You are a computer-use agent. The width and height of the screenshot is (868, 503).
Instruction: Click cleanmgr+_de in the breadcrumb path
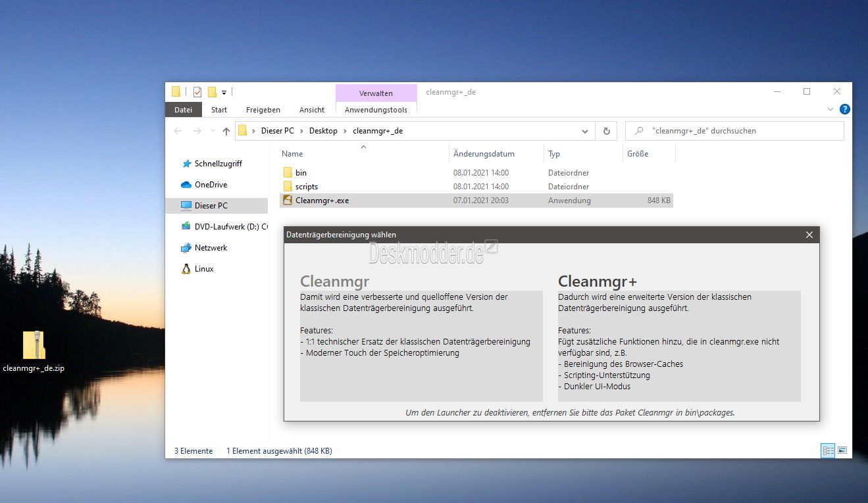(x=378, y=131)
